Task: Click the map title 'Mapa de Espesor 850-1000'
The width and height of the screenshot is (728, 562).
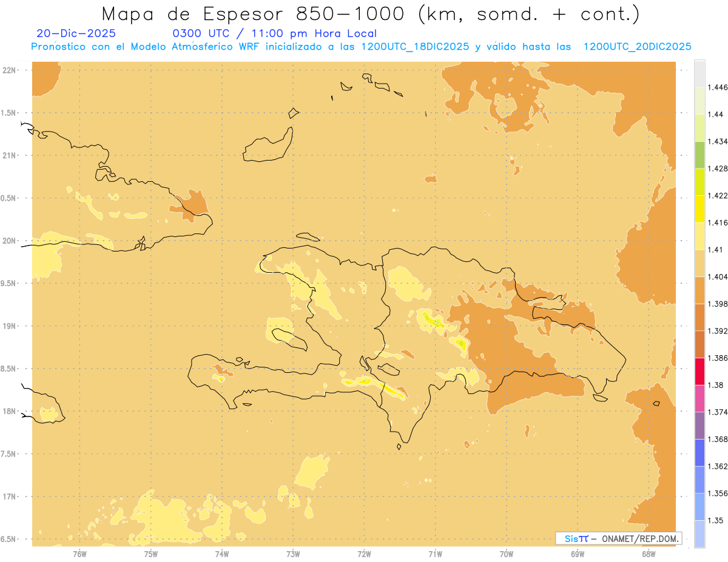Action: pyautogui.click(x=255, y=13)
